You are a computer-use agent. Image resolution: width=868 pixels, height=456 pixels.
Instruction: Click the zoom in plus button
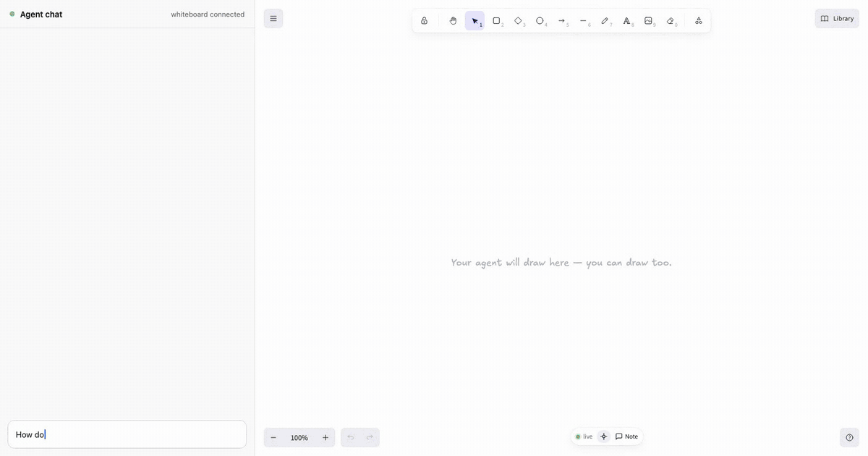click(325, 437)
